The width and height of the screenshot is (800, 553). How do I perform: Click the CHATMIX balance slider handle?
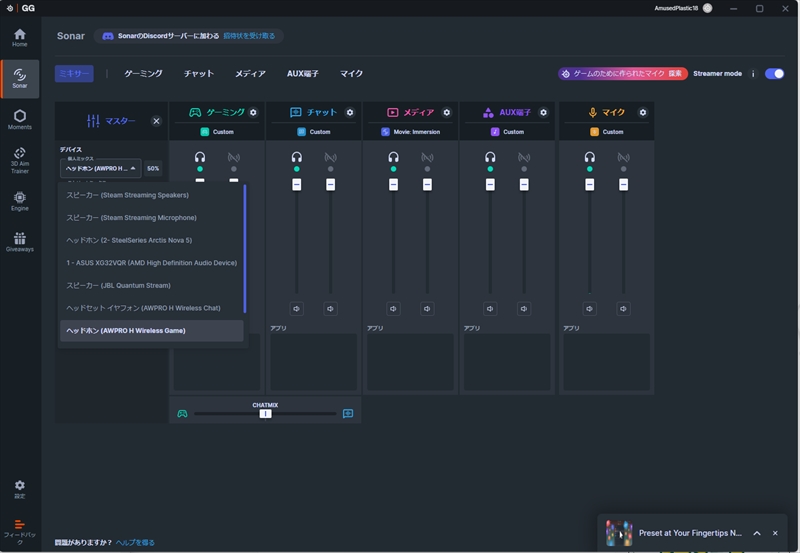click(x=265, y=414)
